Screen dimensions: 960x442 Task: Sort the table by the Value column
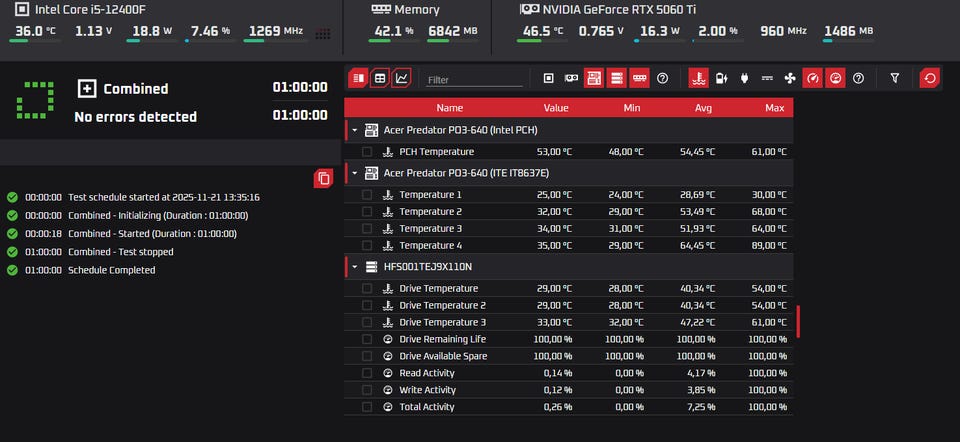(x=556, y=108)
